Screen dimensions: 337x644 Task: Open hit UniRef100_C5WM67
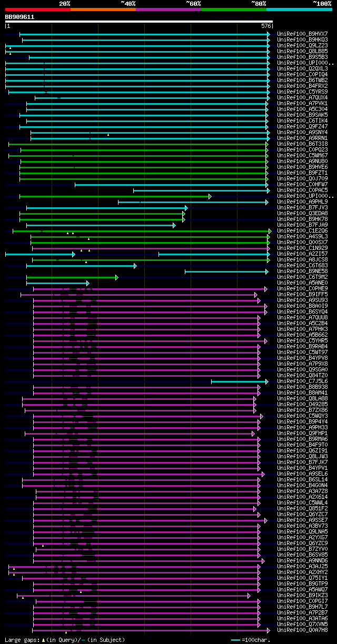tap(303, 155)
